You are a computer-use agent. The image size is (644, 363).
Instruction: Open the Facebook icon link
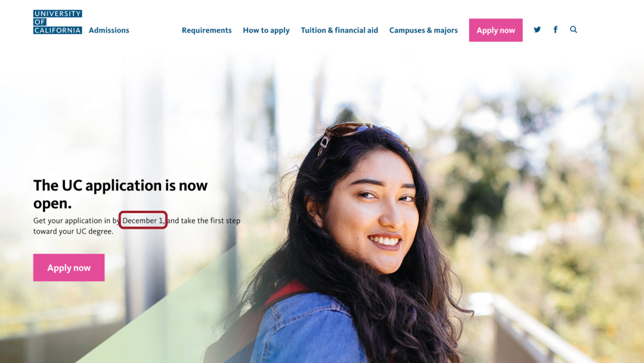[x=555, y=30]
